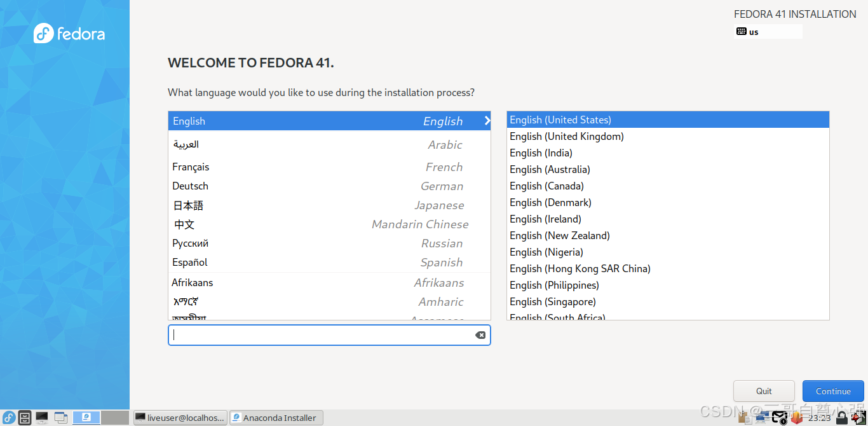
Task: Switch to the second empty workspace
Action: 115,417
